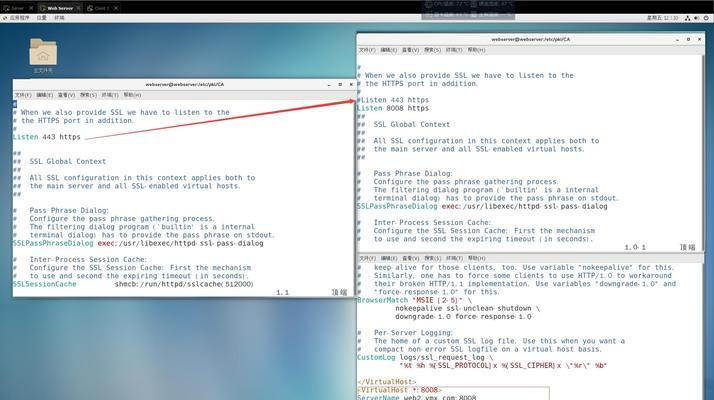
Task: Close the left terminal window
Action: coord(351,85)
